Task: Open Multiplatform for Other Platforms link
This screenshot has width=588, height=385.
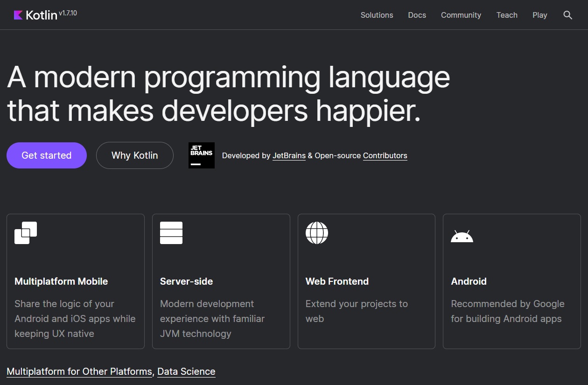Action: pyautogui.click(x=79, y=371)
